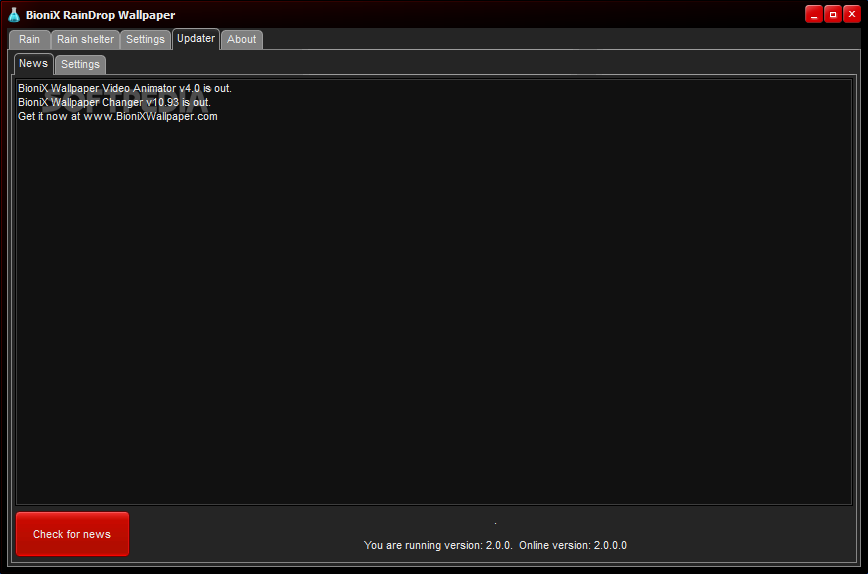The height and width of the screenshot is (574, 868).
Task: Minimize the BioniX RainDrop window
Action: [x=814, y=14]
